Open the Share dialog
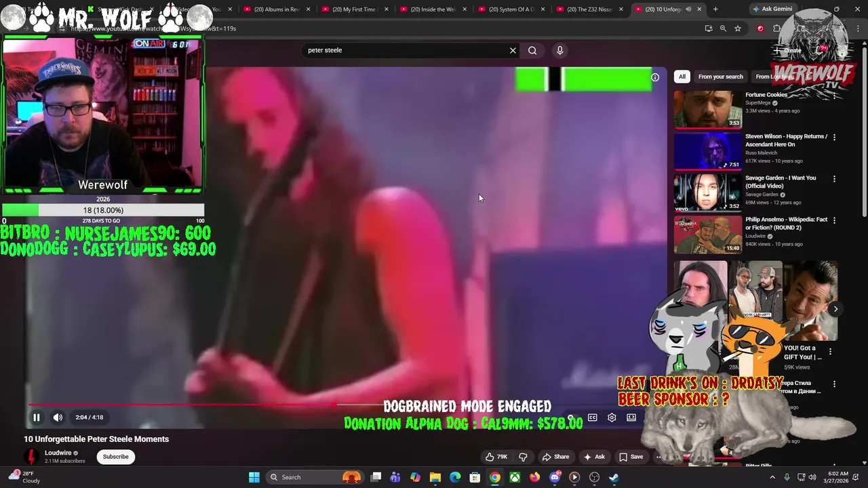Image resolution: width=868 pixels, height=488 pixels. (555, 457)
